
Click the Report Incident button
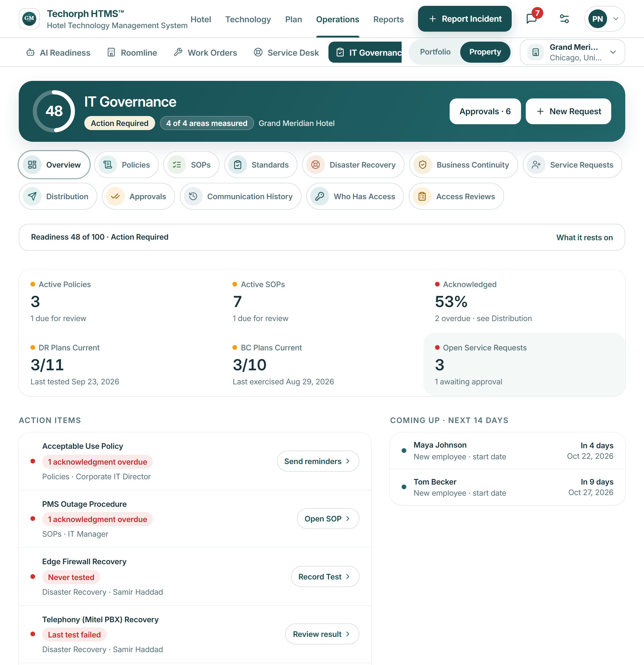(x=465, y=19)
